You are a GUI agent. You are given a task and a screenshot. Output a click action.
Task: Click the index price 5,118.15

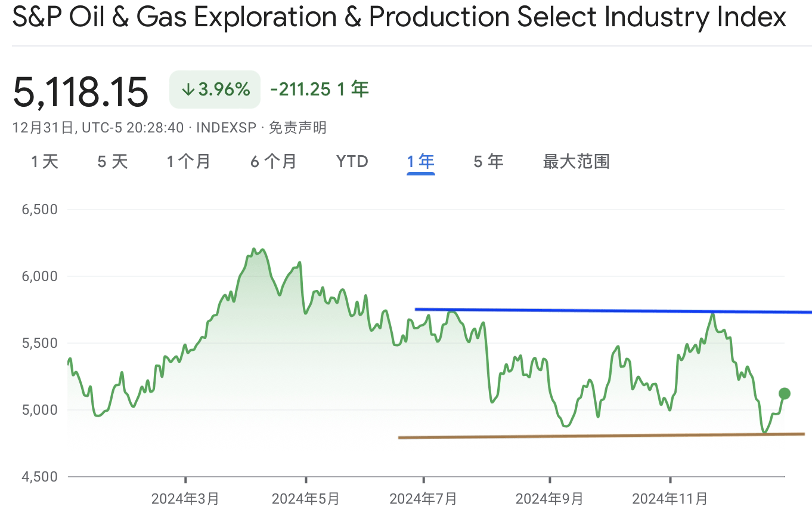click(x=80, y=92)
